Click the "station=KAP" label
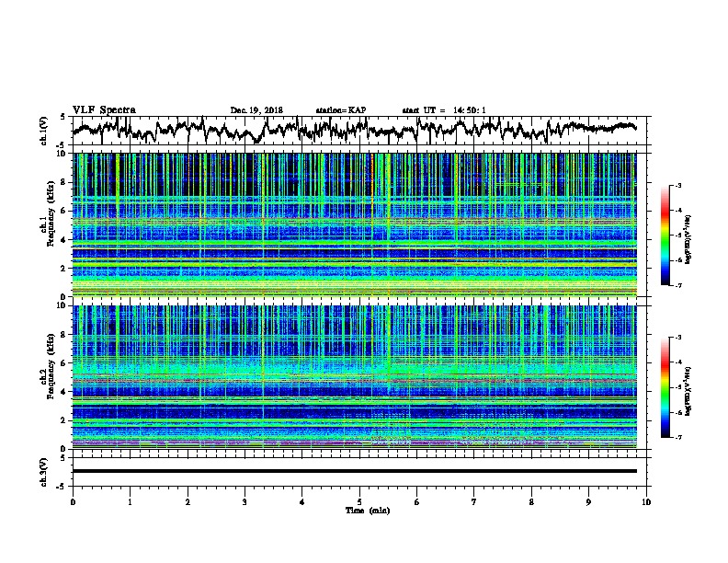728x563 pixels. pyautogui.click(x=341, y=110)
